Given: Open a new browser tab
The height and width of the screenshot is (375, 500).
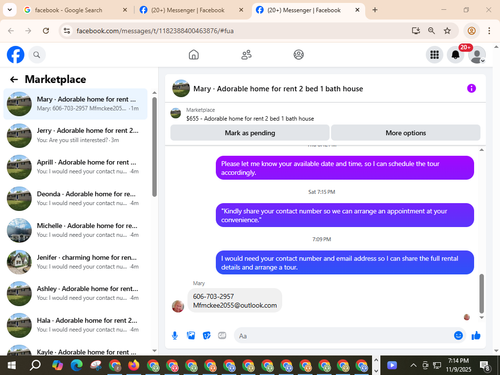Looking at the screenshot, I should [375, 10].
